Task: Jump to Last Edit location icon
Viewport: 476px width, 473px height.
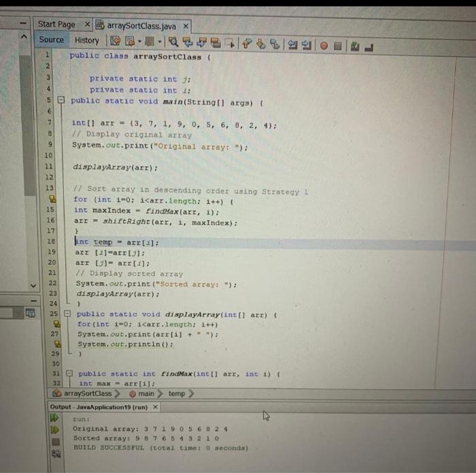Action: (115, 41)
